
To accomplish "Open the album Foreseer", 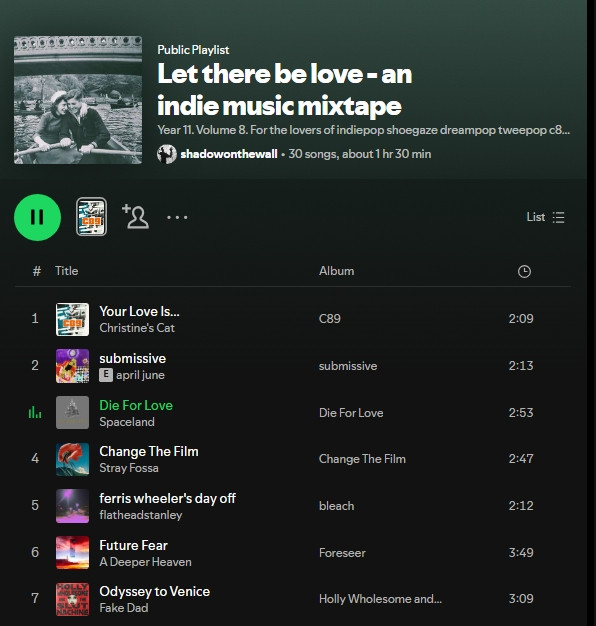I will pyautogui.click(x=342, y=553).
